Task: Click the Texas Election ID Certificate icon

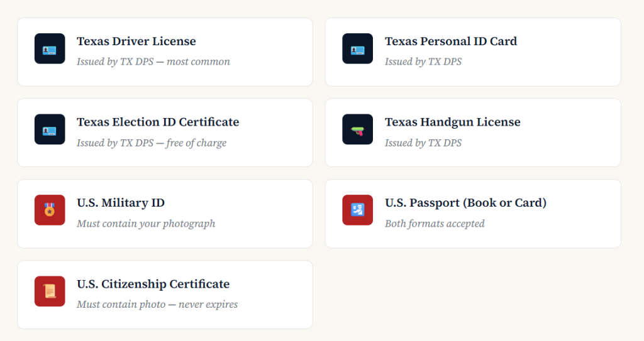Action: coord(50,129)
